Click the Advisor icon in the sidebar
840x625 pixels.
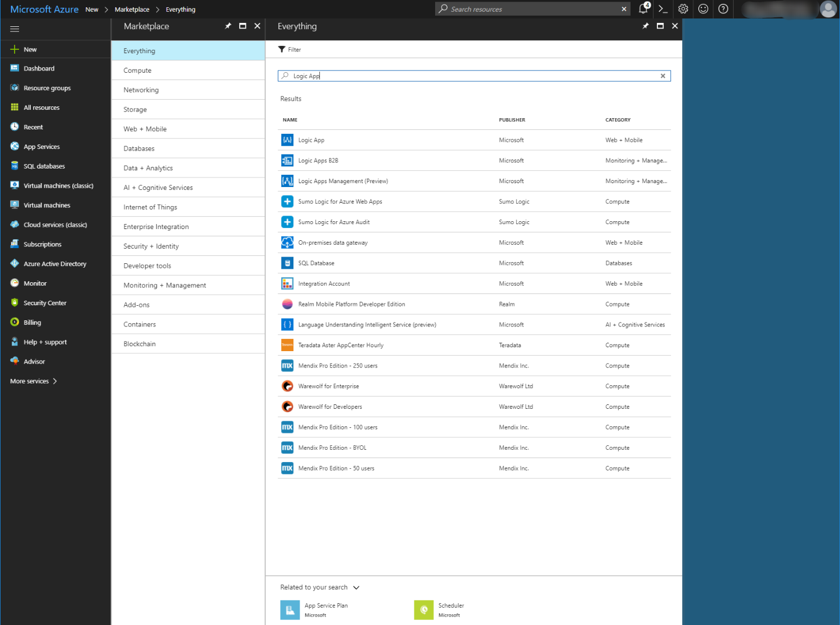[15, 361]
